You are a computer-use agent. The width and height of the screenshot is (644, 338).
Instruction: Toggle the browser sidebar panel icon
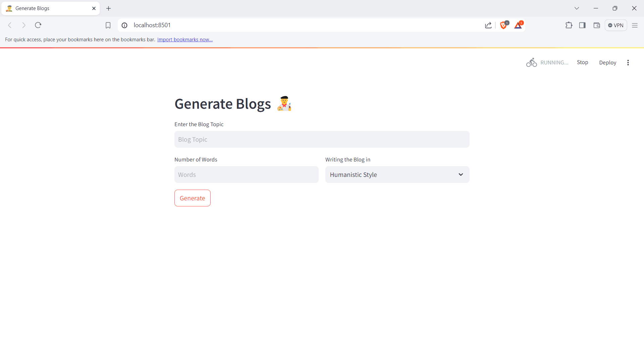tap(583, 25)
